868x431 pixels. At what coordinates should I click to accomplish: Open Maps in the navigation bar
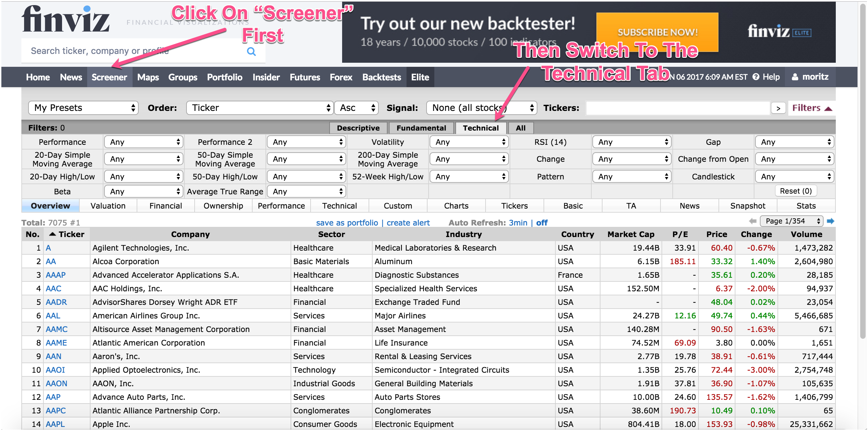point(148,77)
